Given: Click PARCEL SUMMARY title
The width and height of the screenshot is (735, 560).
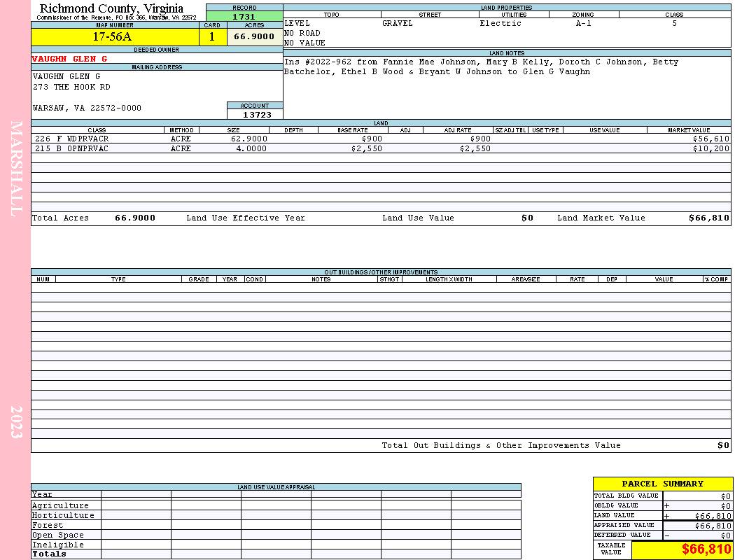Looking at the screenshot, I should click(x=662, y=484).
